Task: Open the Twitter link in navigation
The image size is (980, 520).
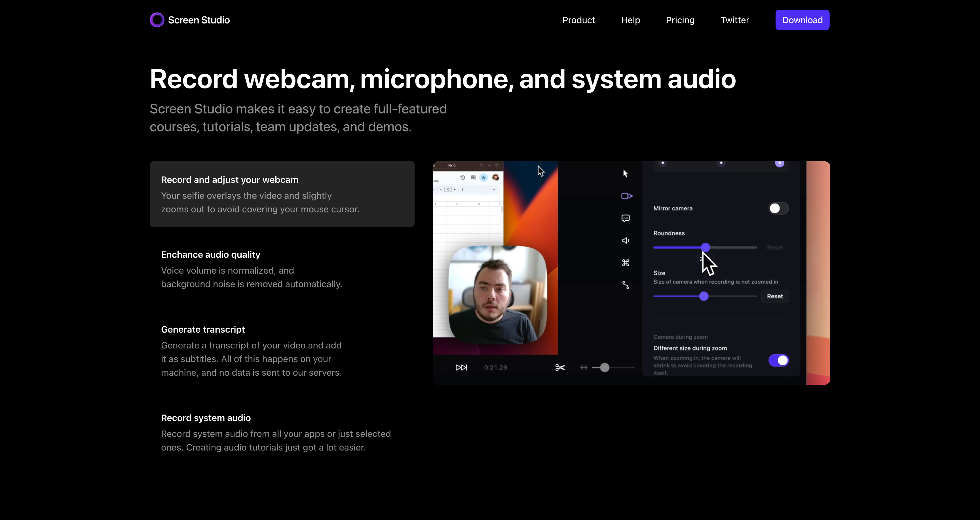Action: tap(735, 20)
